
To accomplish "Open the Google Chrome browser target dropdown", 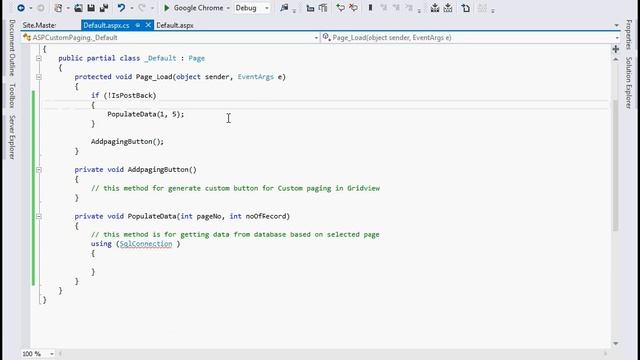I will [x=228, y=8].
